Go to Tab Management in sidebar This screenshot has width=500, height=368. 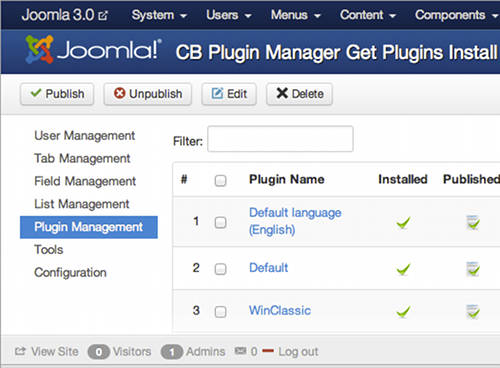[x=82, y=158]
